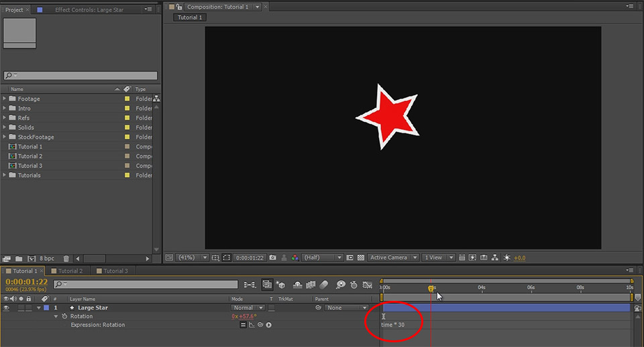Open the Half resolution dropdown
This screenshot has width=644, height=347.
[x=322, y=257]
